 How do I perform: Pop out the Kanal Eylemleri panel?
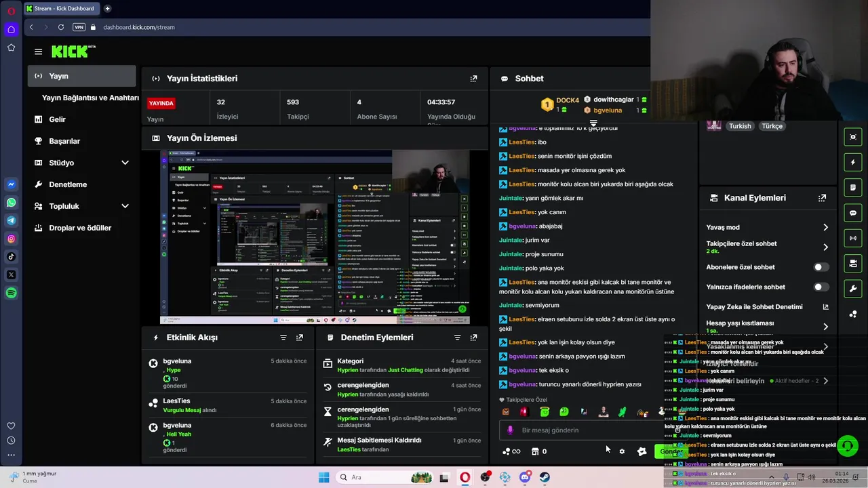[x=822, y=198]
